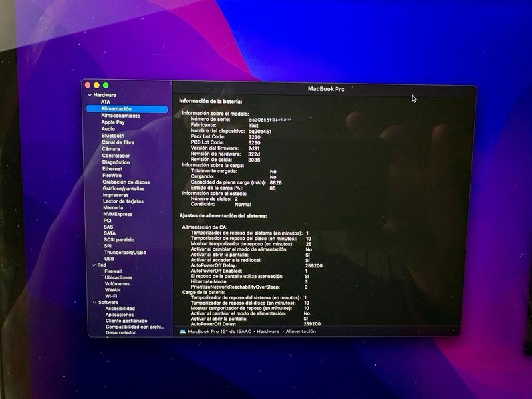Select Volúmenes in the sidebar
Viewport: 532px width, 399px height.
click(118, 284)
